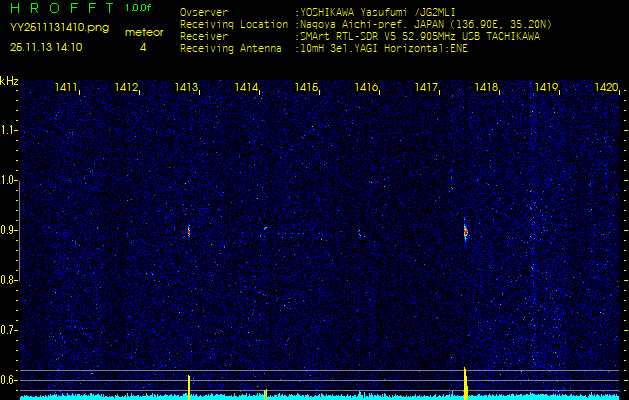Screen dimensions: 629x400
Task: Click the 1417 time marker
Action: (426, 88)
